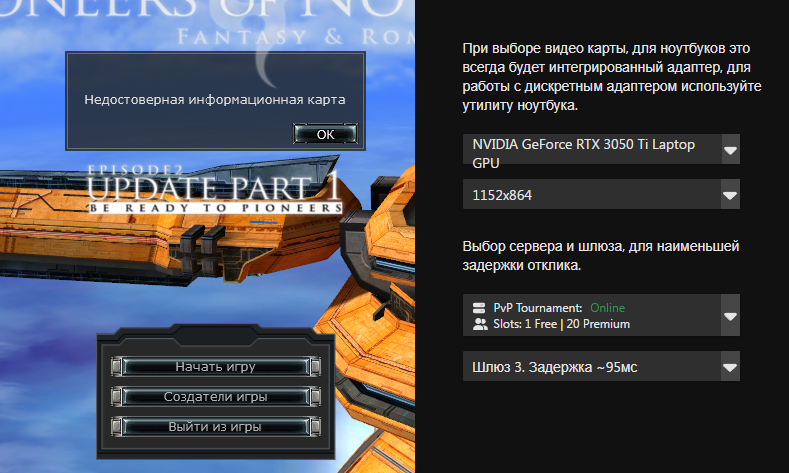Open Создатели игры credits button
This screenshot has width=789, height=473.
[215, 397]
